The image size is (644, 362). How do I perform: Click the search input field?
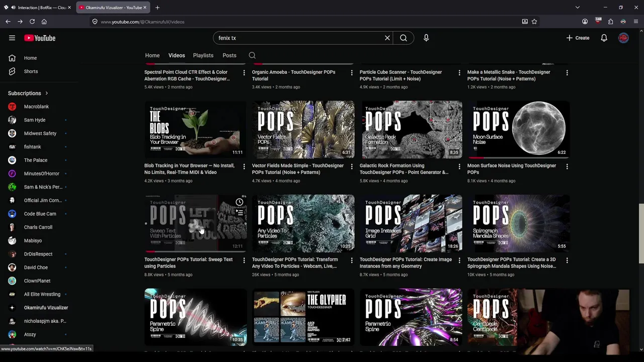pyautogui.click(x=299, y=38)
